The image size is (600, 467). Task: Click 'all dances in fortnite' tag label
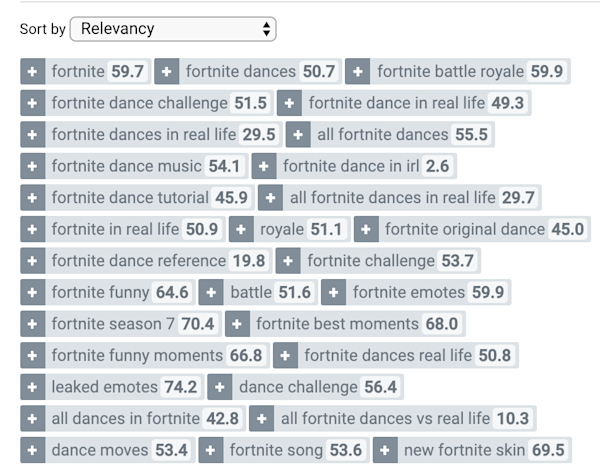(x=126, y=418)
